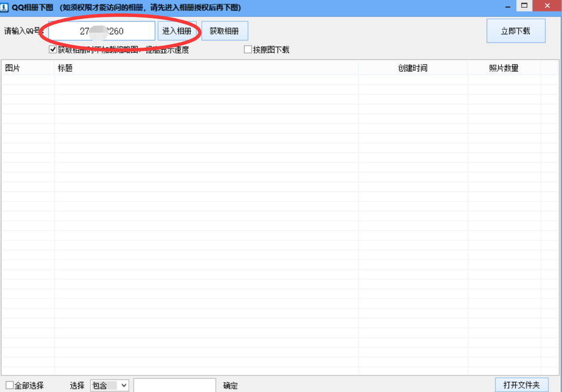Click the filter text box beside 包含
Viewport: 562px width, 392px height.
pyautogui.click(x=175, y=386)
